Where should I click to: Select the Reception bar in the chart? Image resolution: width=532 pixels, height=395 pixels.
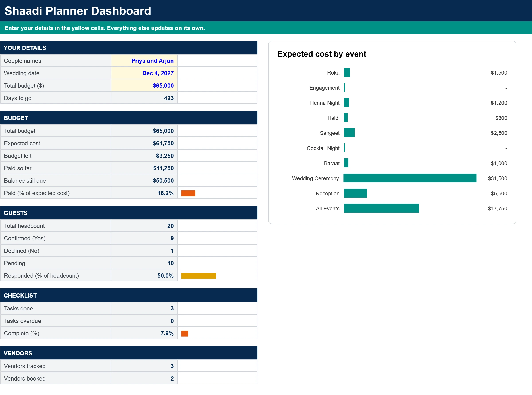[355, 193]
